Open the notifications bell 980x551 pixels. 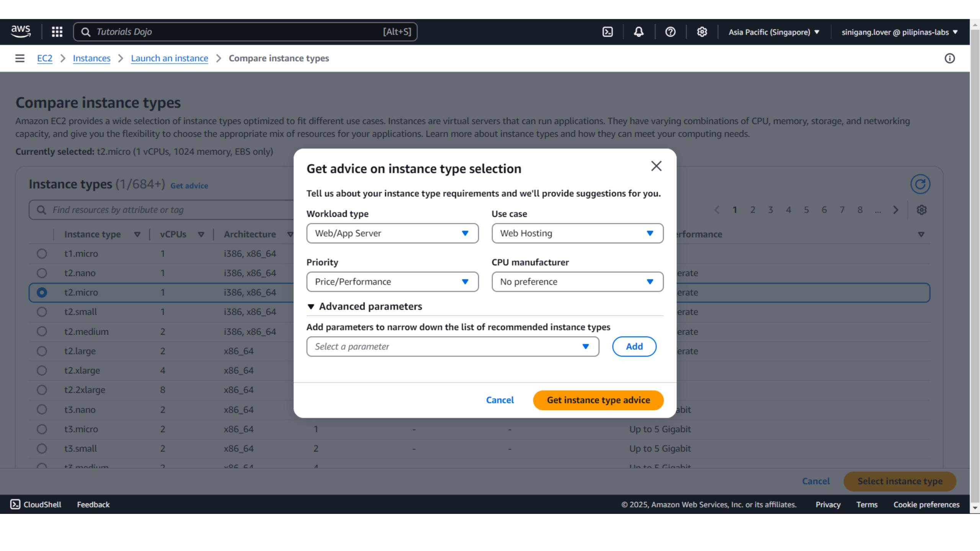(639, 32)
